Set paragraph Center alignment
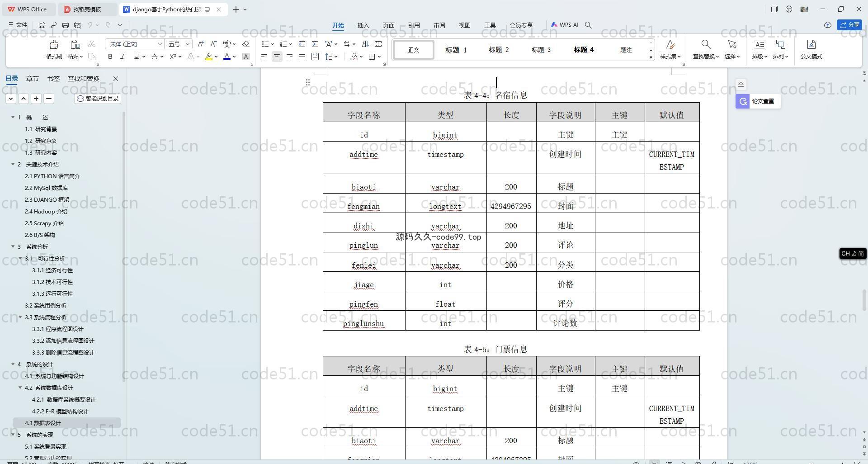 [x=277, y=57]
